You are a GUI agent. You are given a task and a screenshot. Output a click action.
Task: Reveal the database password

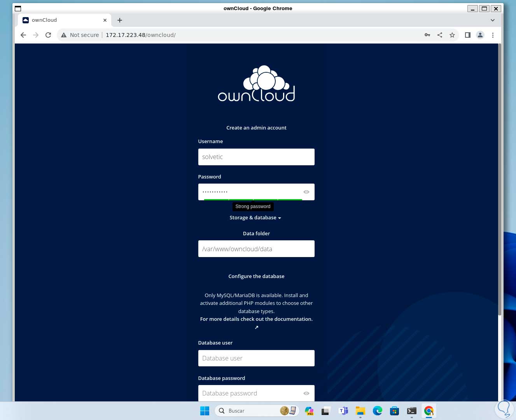click(306, 394)
